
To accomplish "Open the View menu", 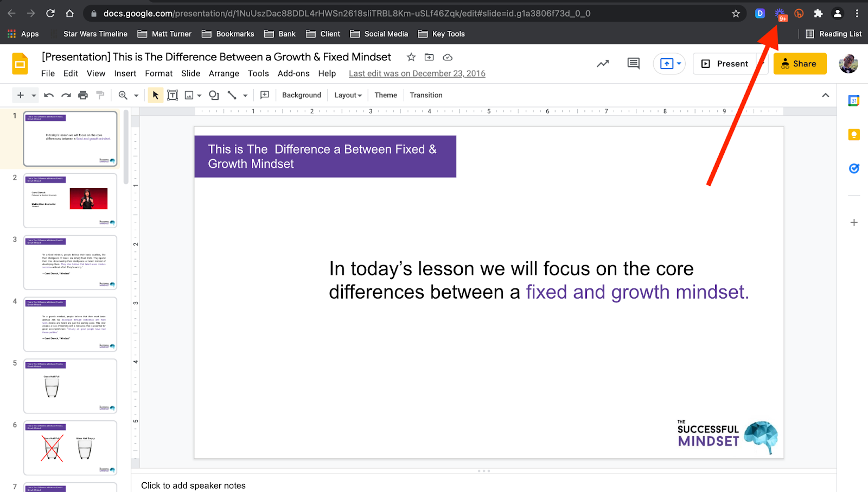I will coord(96,73).
